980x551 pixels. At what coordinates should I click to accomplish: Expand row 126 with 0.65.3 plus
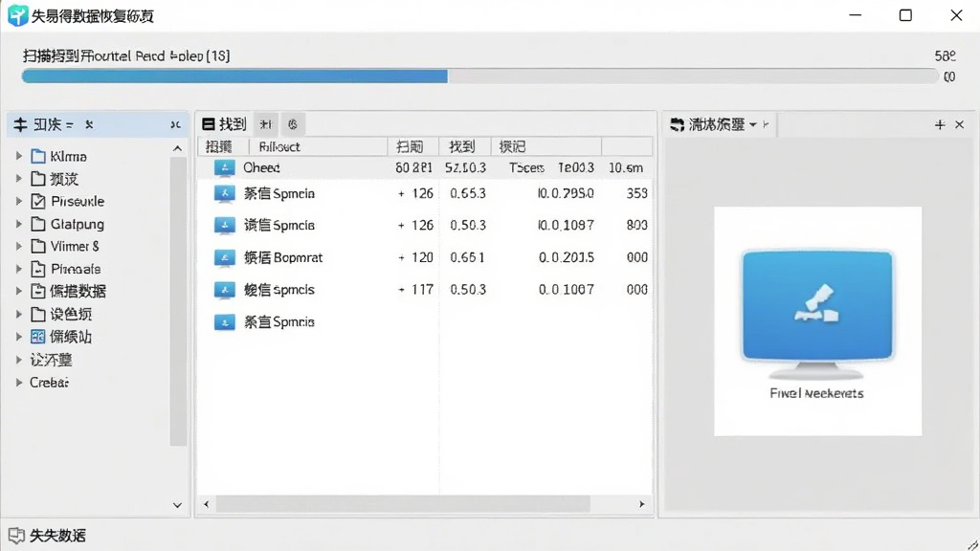pos(401,193)
